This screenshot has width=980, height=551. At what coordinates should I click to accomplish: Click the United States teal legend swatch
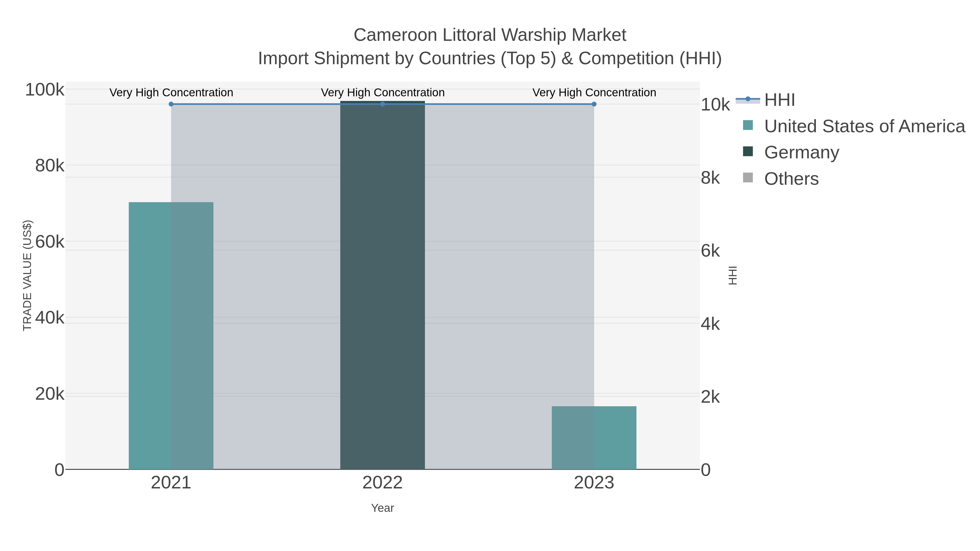[x=748, y=125]
